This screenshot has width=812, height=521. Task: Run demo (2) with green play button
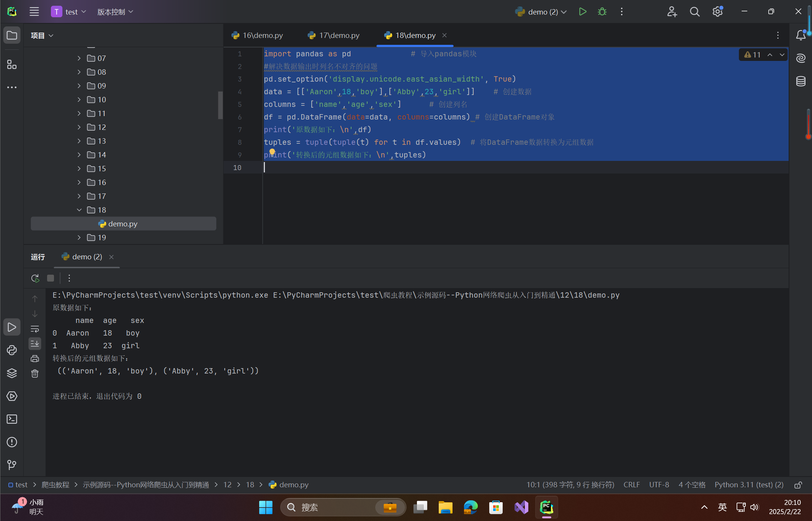click(x=582, y=12)
